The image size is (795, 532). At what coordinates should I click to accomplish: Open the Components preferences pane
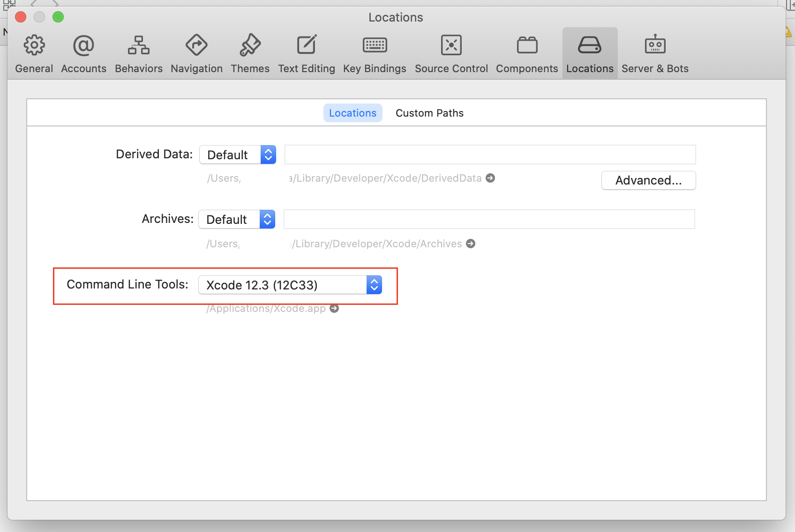pyautogui.click(x=527, y=53)
